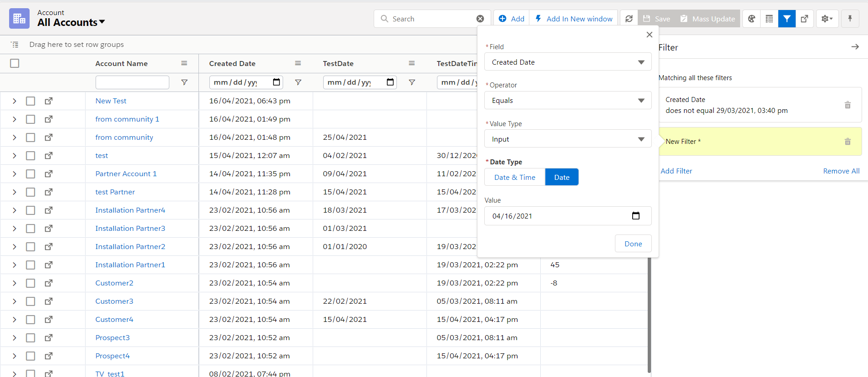Delete the Created Date filter with trash icon

tap(848, 105)
